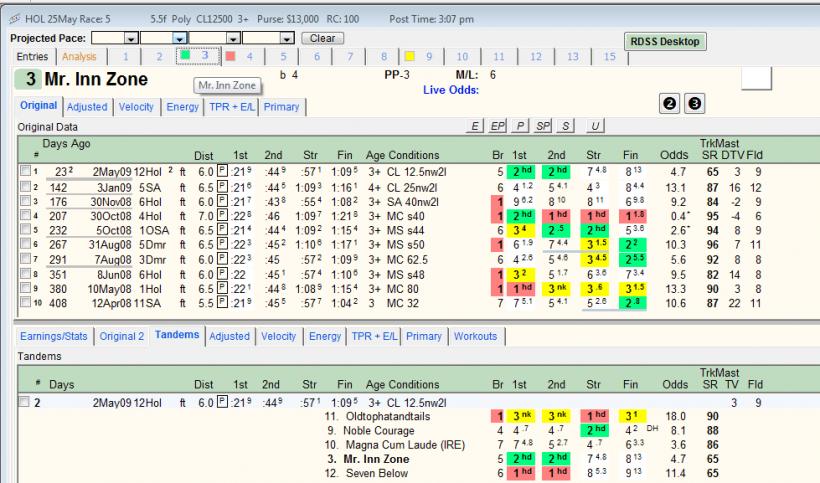The image size is (820, 483).
Task: Click the feather icon beside HOL 25May Race
Action: point(15,19)
